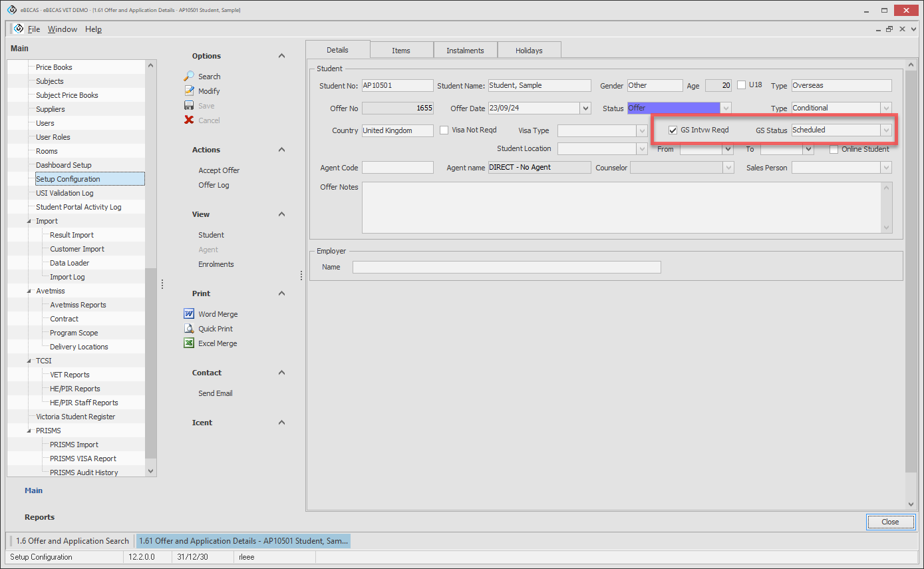924x569 pixels.
Task: Open the Offer Date dropdown arrow
Action: 585,108
